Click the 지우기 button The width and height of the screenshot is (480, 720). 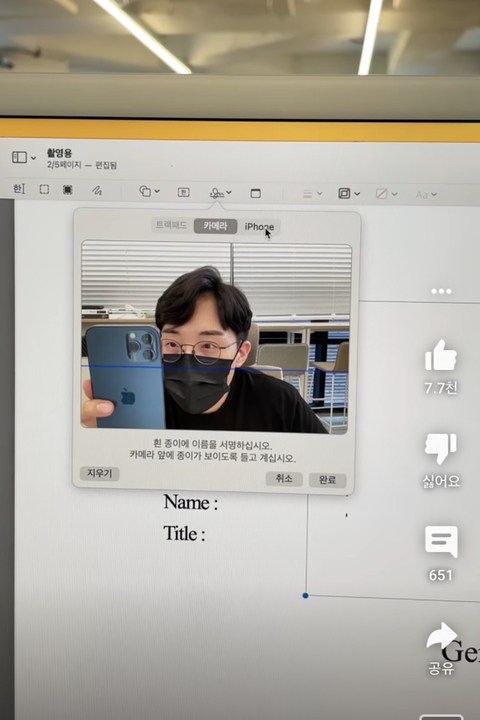click(100, 473)
